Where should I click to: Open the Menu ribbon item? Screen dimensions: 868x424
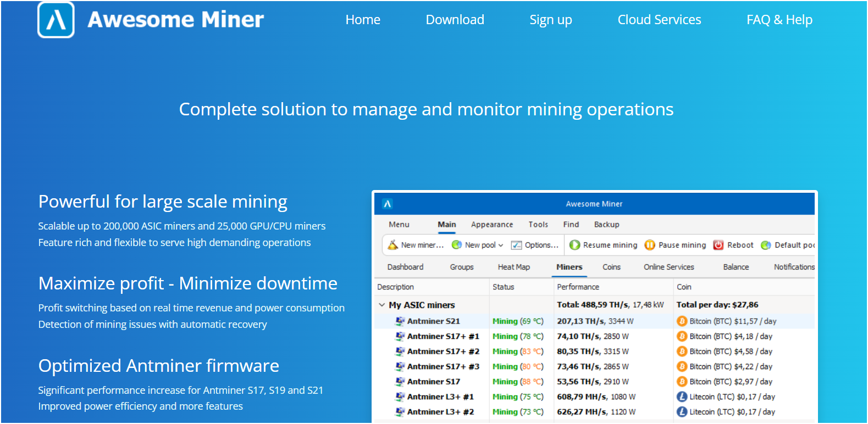point(399,225)
